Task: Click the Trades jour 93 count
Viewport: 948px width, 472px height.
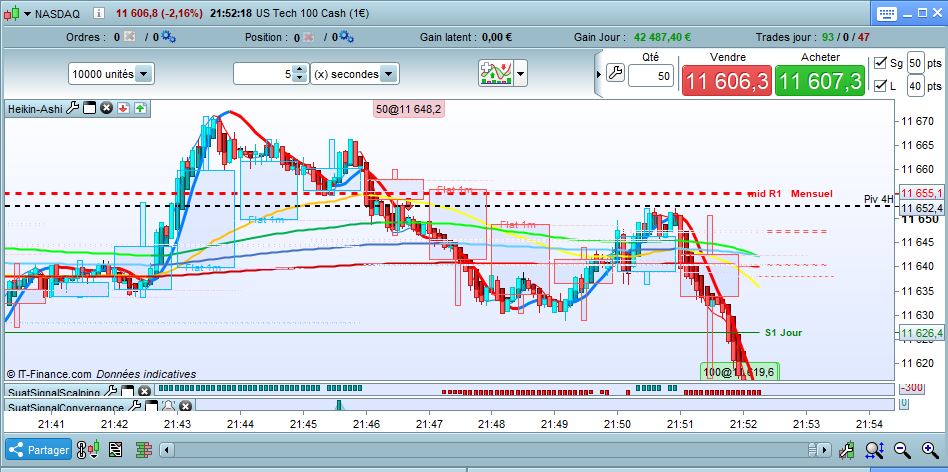Action: (x=827, y=37)
